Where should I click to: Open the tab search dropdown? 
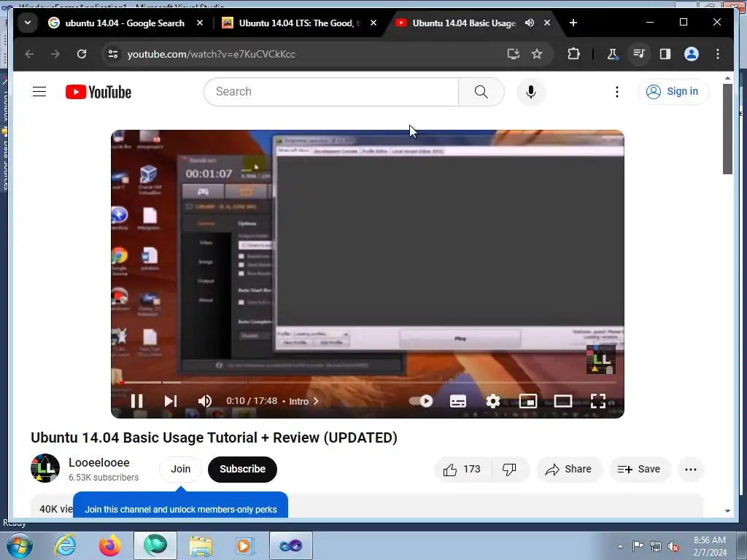click(x=28, y=23)
